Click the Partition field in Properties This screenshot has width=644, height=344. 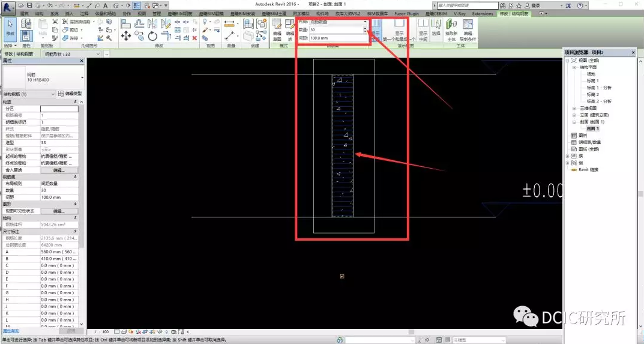point(59,109)
